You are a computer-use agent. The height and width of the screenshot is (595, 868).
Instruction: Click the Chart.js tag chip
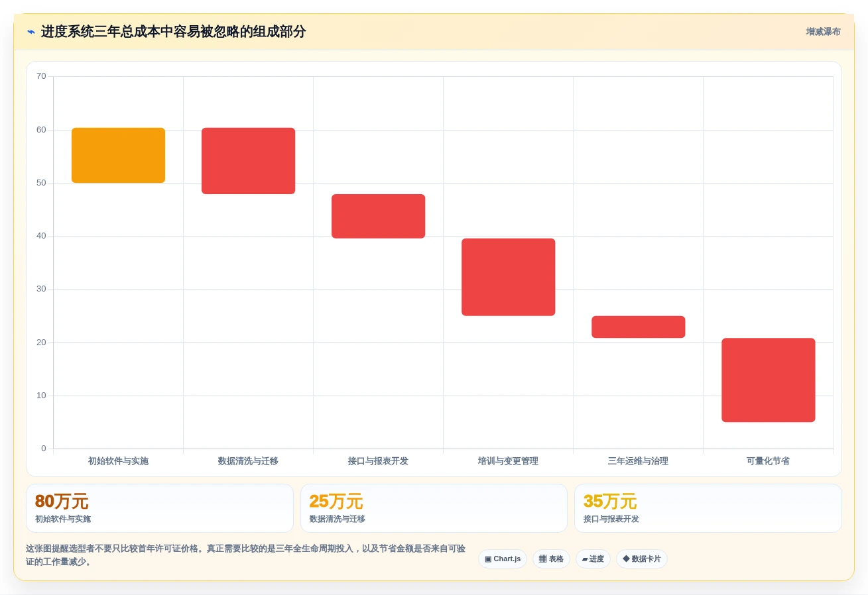click(x=503, y=559)
